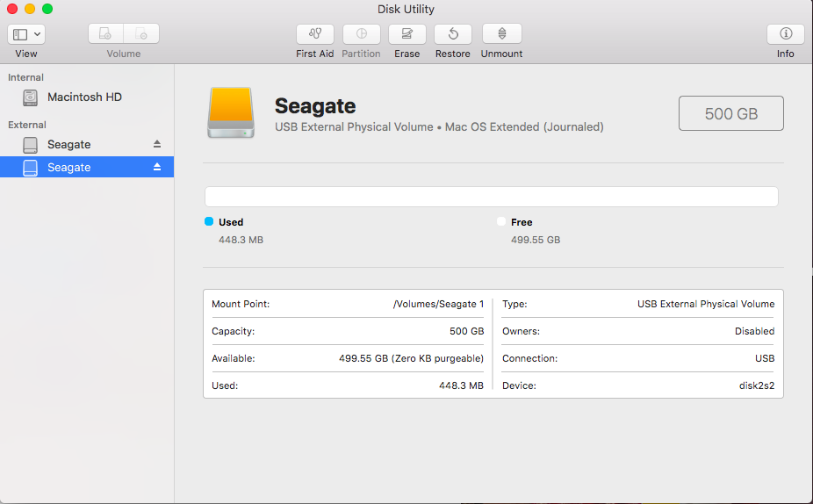Viewport: 813px width, 504px height.
Task: Click the Remove Volume toolbar icon
Action: click(x=141, y=33)
